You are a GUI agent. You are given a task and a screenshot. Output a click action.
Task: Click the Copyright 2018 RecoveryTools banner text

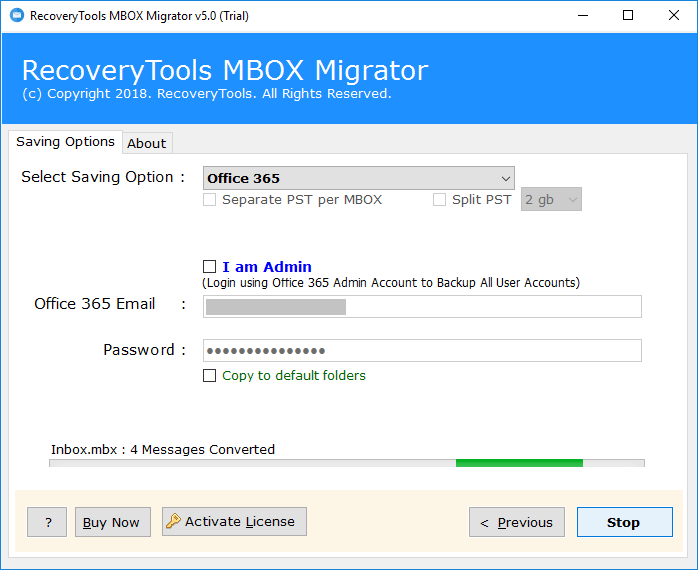(x=207, y=94)
